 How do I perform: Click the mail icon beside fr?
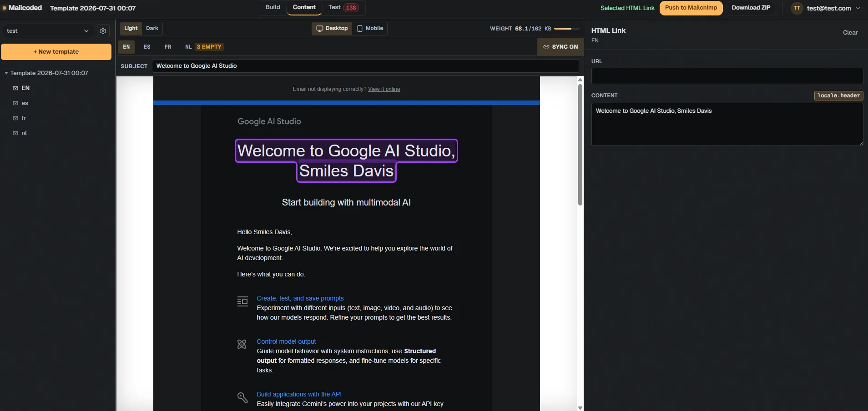[15, 118]
